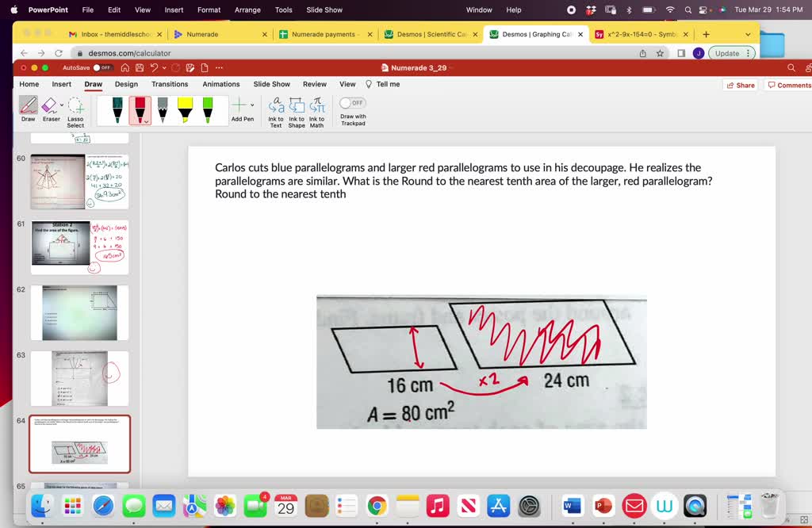The image size is (812, 528).
Task: Enable Draw with Trackpad toggle
Action: coord(352,103)
